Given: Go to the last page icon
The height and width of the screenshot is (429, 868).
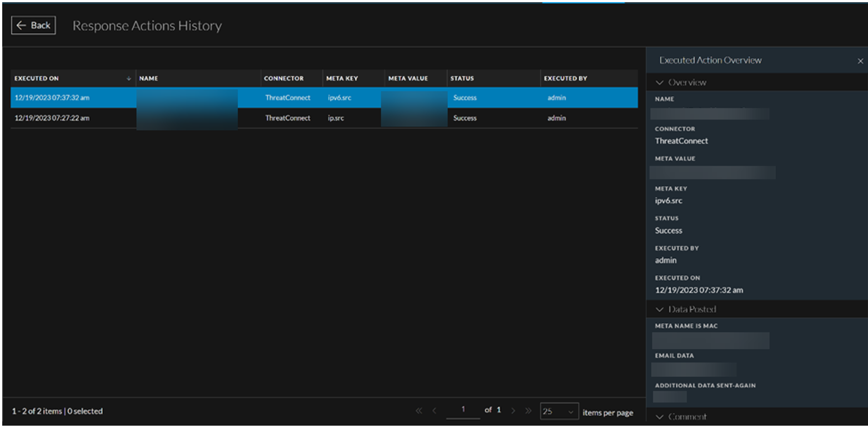Looking at the screenshot, I should [527, 411].
